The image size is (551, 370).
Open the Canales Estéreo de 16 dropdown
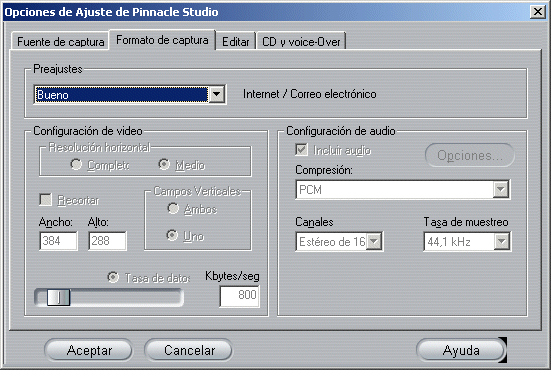click(x=374, y=241)
